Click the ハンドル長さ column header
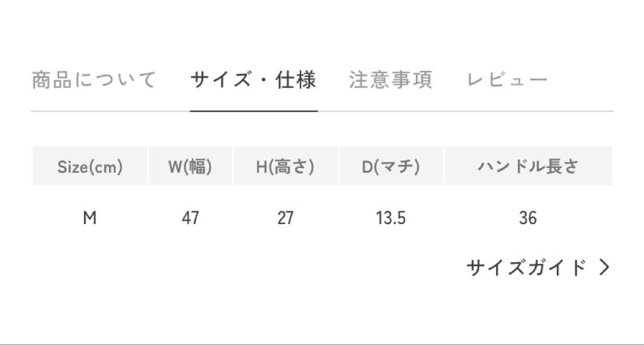Viewport: 644px width, 345px height. pyautogui.click(x=528, y=166)
